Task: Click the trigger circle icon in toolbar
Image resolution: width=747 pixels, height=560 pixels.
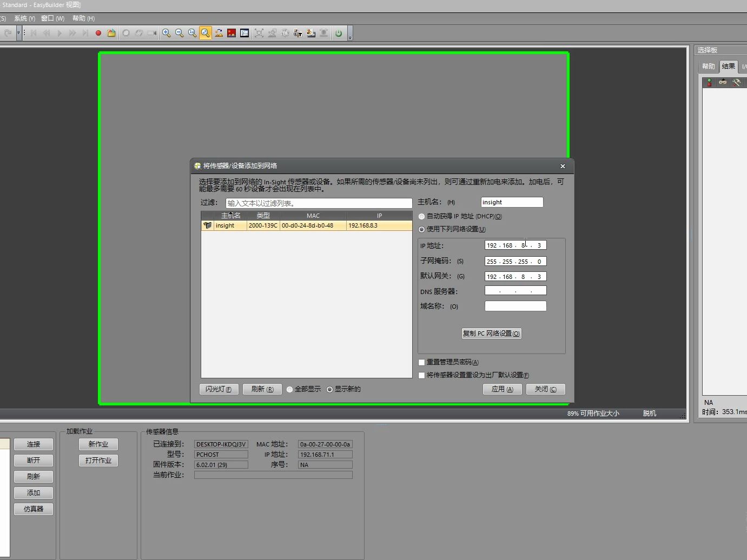Action: click(x=126, y=33)
